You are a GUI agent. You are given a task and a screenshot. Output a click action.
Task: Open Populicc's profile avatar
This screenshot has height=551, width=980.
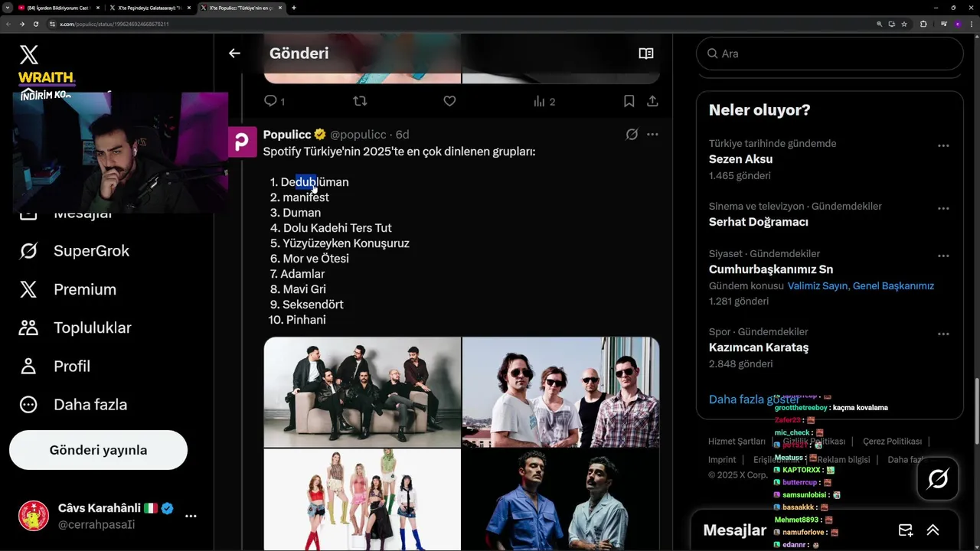[242, 142]
